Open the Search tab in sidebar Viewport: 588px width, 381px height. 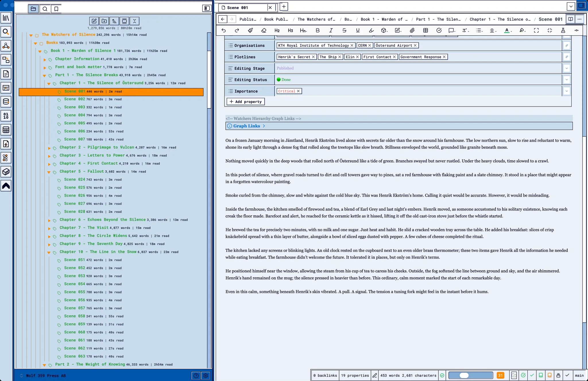[45, 9]
